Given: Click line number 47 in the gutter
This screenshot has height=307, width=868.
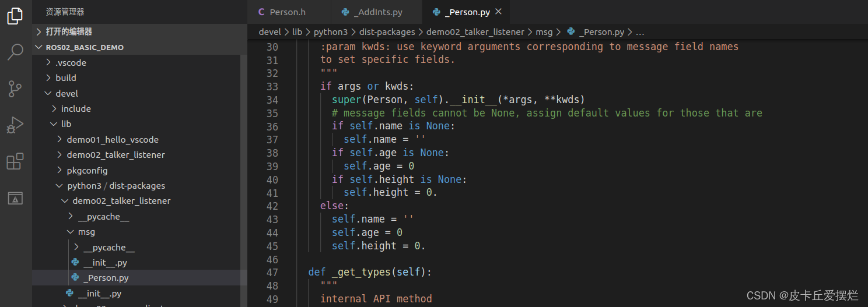Looking at the screenshot, I should (x=272, y=272).
